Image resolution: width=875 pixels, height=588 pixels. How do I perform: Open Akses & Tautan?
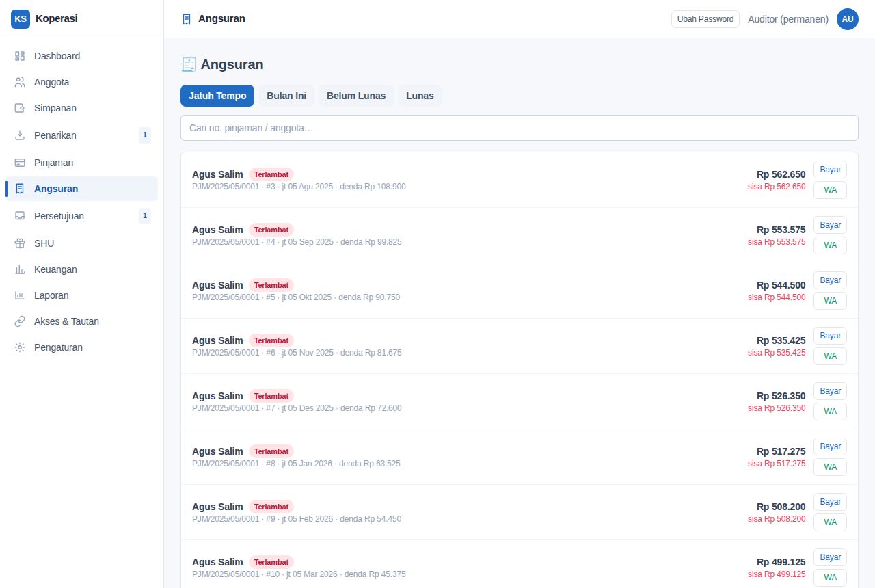point(81,321)
